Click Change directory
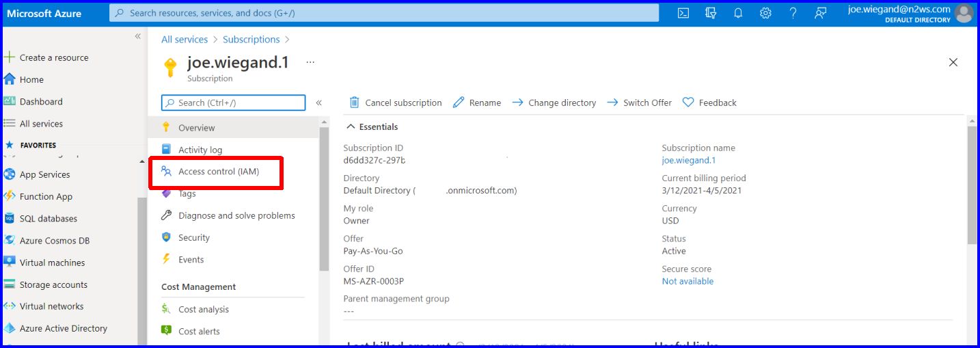This screenshot has width=980, height=348. tap(554, 103)
